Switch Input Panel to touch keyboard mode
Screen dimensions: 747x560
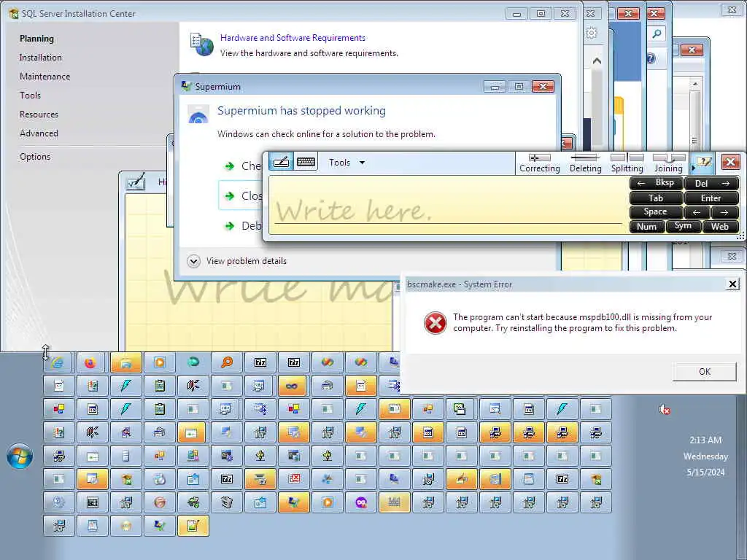[x=306, y=162]
